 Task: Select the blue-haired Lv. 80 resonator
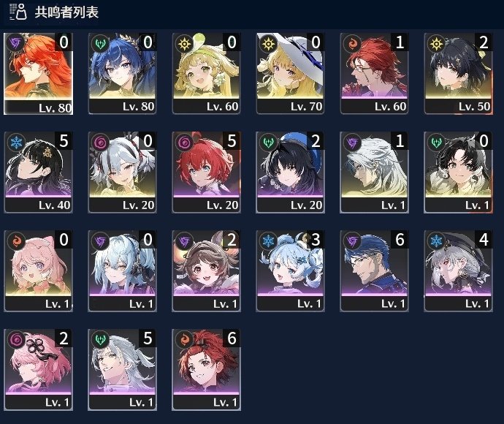click(122, 74)
